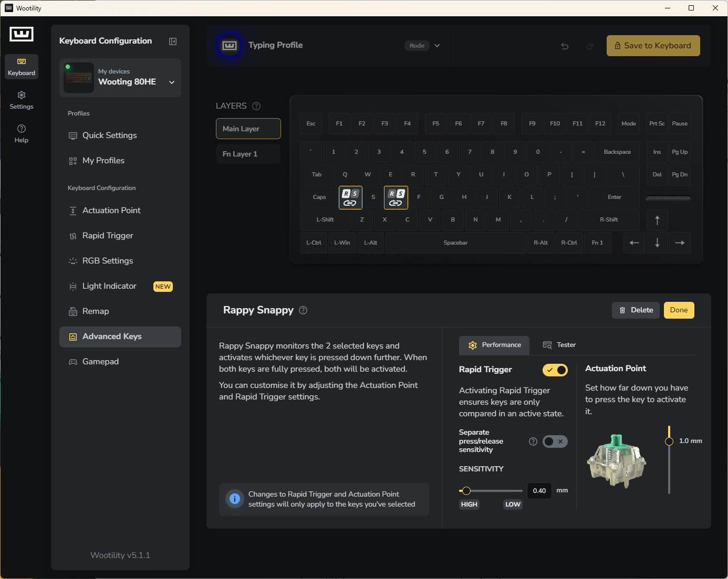The width and height of the screenshot is (728, 579).
Task: Go to Actuation Point settings
Action: (120, 210)
